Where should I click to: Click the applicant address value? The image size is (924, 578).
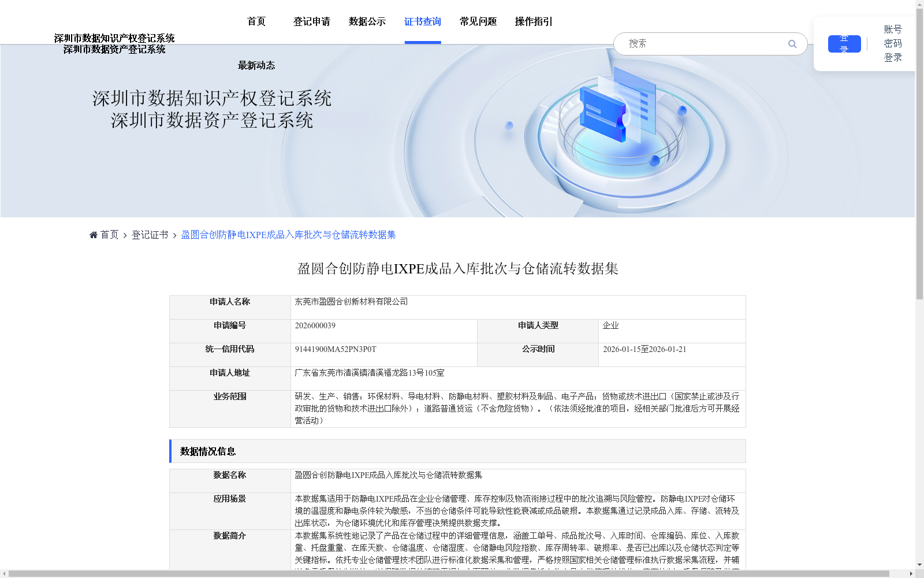pos(370,373)
